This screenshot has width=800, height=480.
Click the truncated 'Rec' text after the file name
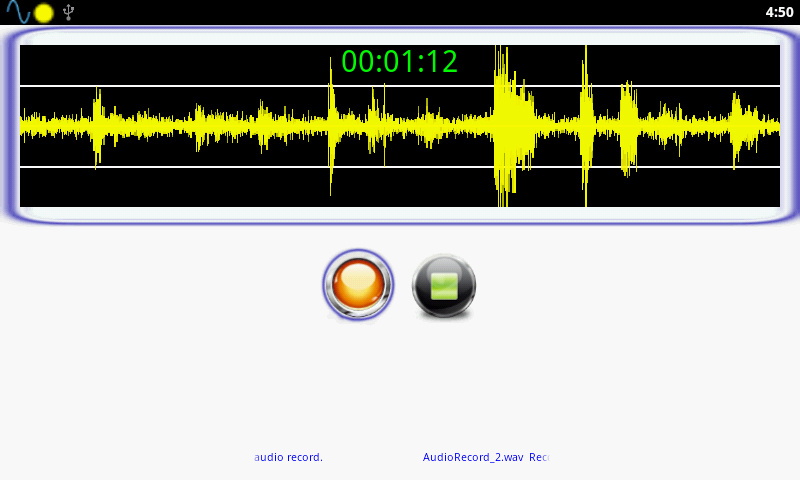point(539,457)
